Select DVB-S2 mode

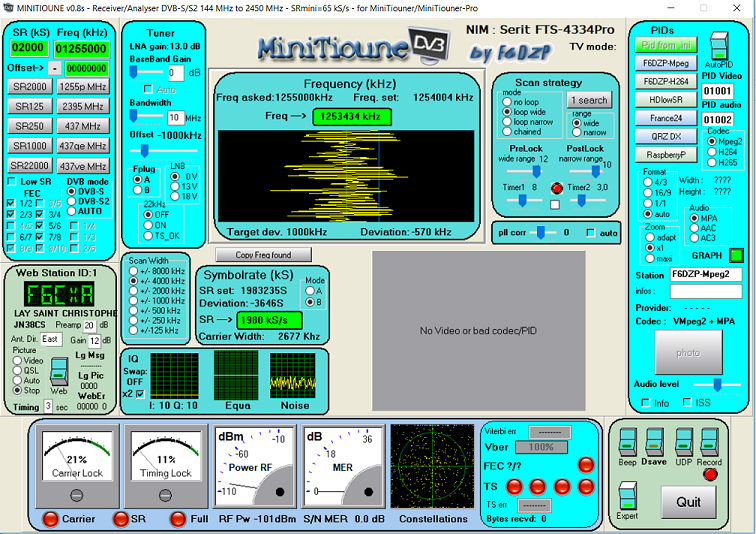coord(71,201)
